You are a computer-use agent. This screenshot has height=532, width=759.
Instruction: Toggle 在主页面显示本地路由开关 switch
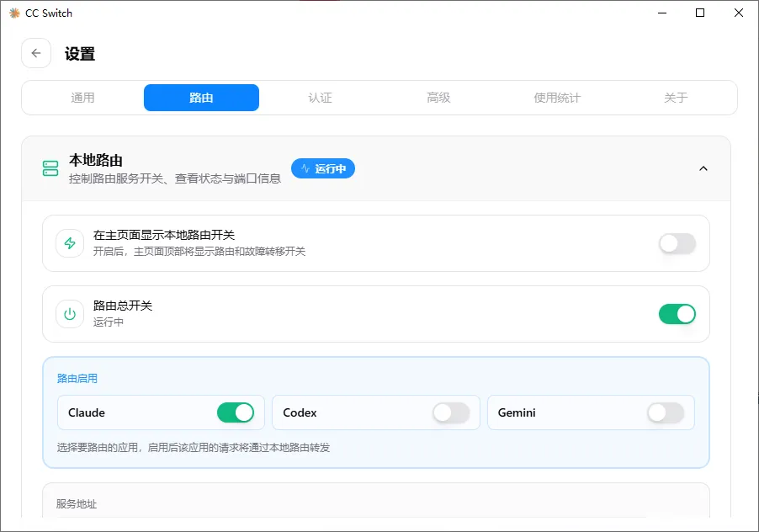point(677,243)
